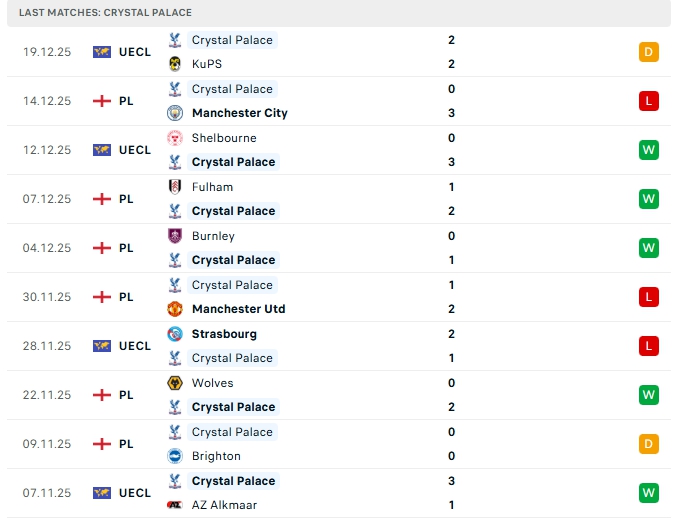Click the win badge for Shelbourne match
Viewport: 679px width, 518px height.
pos(648,150)
